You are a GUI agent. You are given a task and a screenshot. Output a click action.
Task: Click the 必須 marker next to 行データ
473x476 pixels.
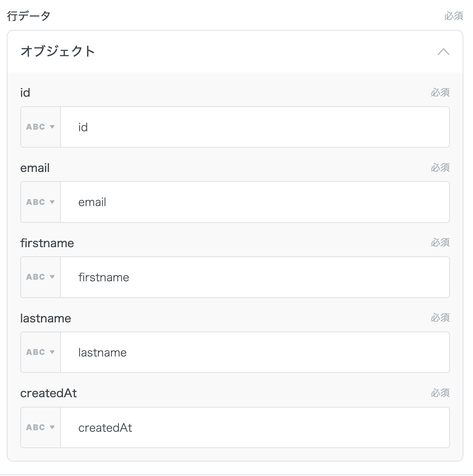(453, 16)
